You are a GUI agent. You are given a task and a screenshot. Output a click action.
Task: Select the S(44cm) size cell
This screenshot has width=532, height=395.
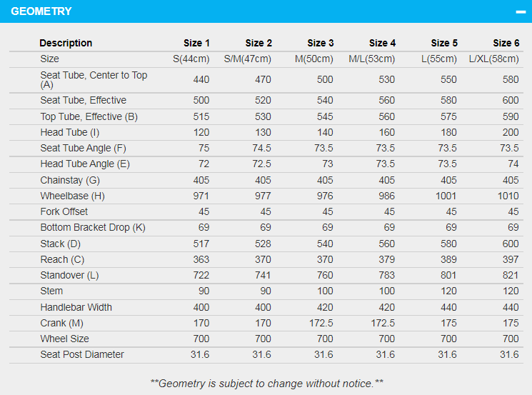coord(191,59)
